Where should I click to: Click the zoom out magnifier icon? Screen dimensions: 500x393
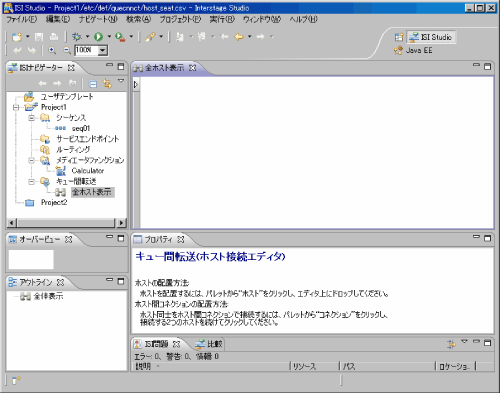pyautogui.click(x=67, y=50)
